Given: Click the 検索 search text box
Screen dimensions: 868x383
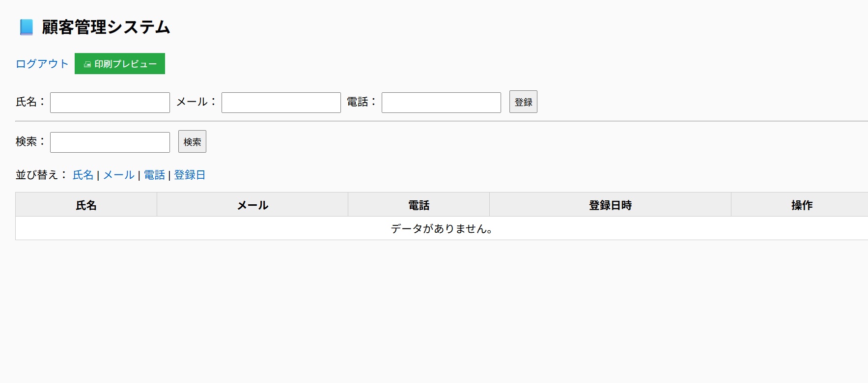Looking at the screenshot, I should pyautogui.click(x=110, y=142).
